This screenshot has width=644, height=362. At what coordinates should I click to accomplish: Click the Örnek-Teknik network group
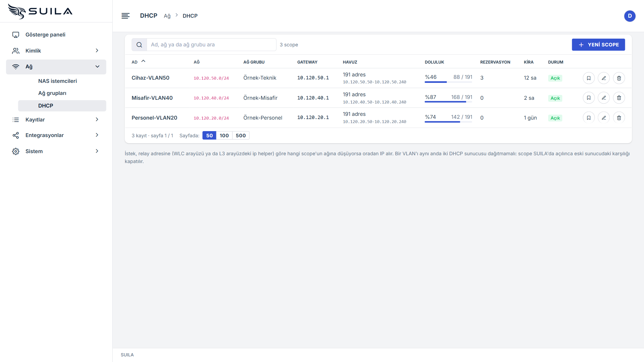[x=260, y=78]
